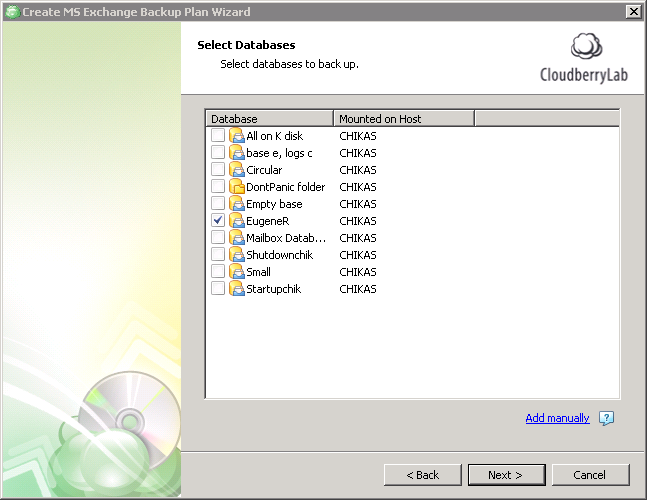Image resolution: width=647 pixels, height=500 pixels.
Task: Check the base e, logs c checkbox
Action: [217, 152]
